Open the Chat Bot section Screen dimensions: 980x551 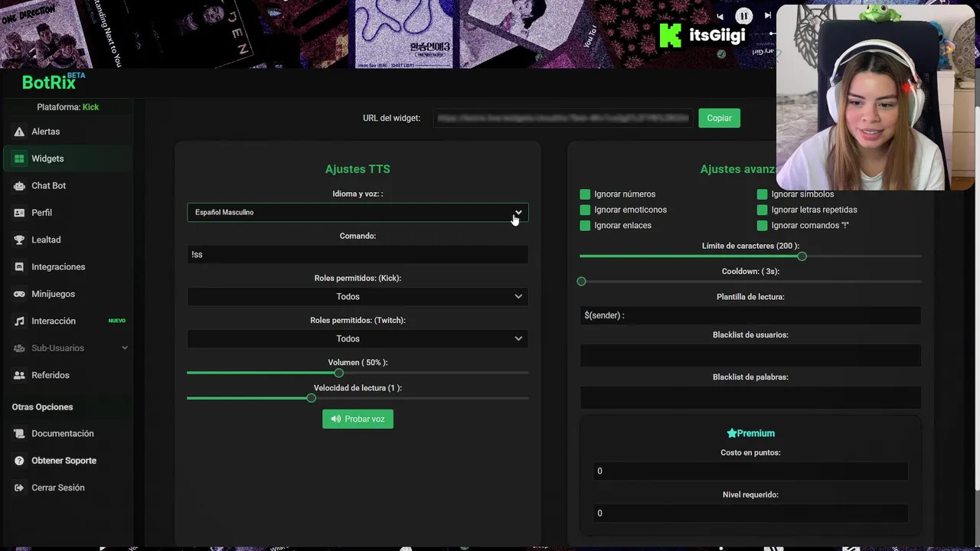[67, 186]
